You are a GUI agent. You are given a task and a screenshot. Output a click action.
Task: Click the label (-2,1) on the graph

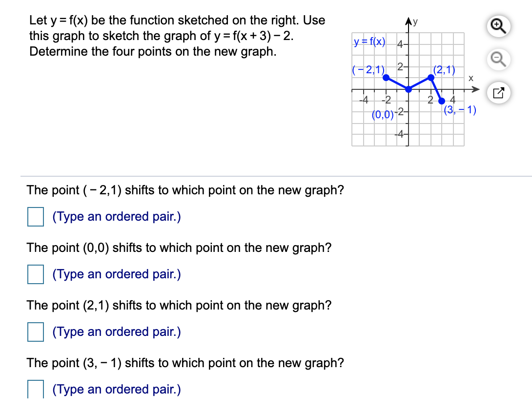click(367, 71)
